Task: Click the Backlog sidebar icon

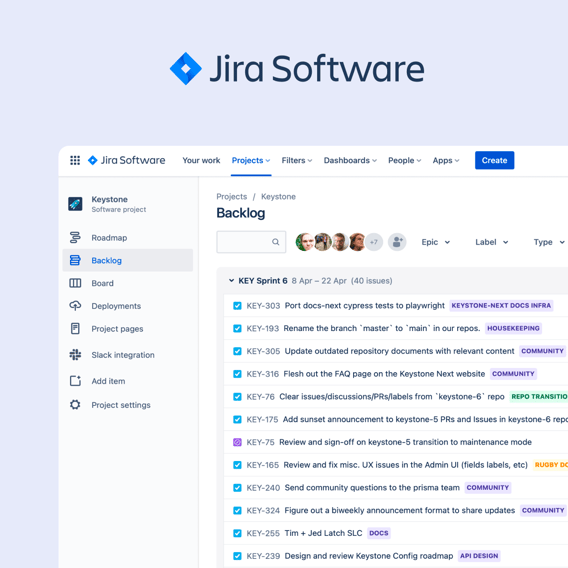Action: click(x=75, y=260)
